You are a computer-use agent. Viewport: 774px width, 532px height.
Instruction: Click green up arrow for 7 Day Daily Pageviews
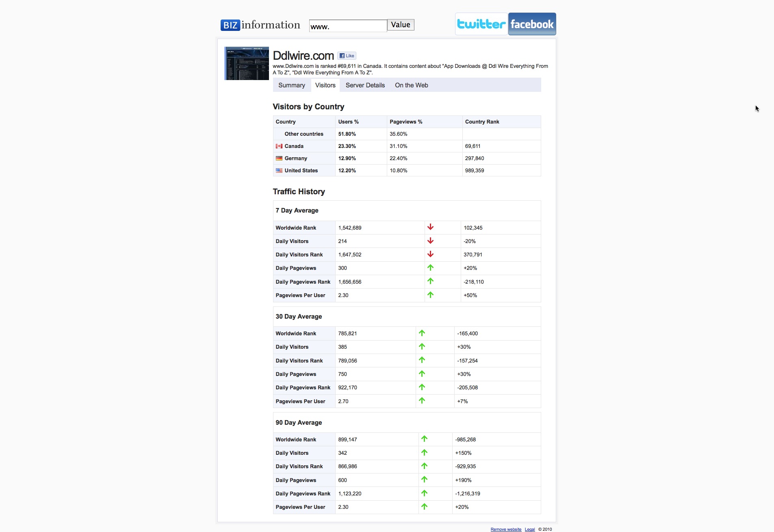[x=430, y=268]
